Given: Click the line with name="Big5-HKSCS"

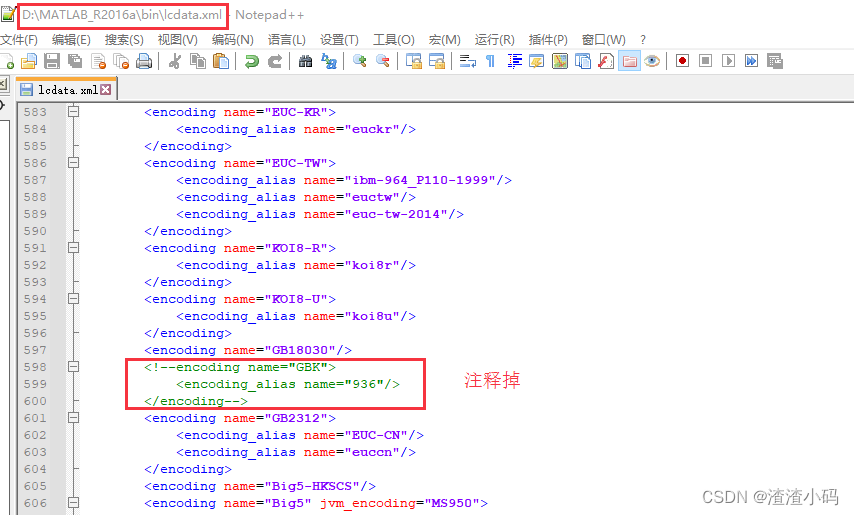Looking at the screenshot, I should (x=260, y=486).
